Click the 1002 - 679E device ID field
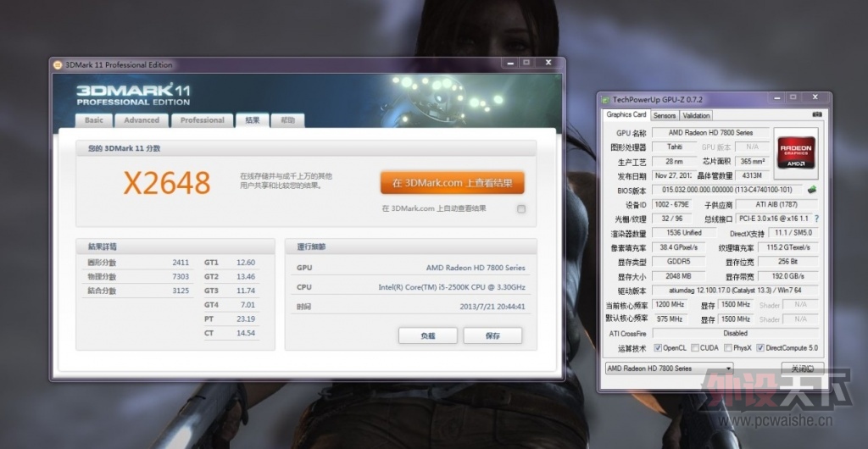Image resolution: width=868 pixels, height=449 pixels. point(672,205)
